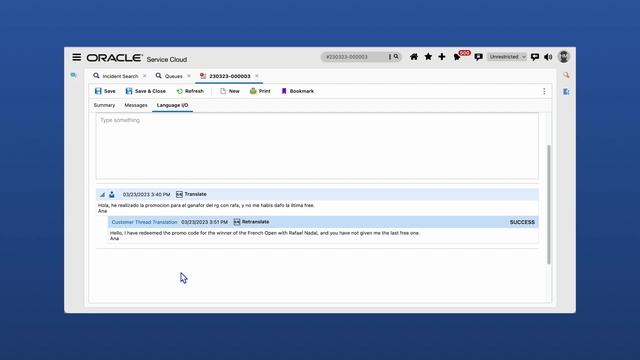
Task: Click the SUCCESS status label
Action: (x=522, y=222)
